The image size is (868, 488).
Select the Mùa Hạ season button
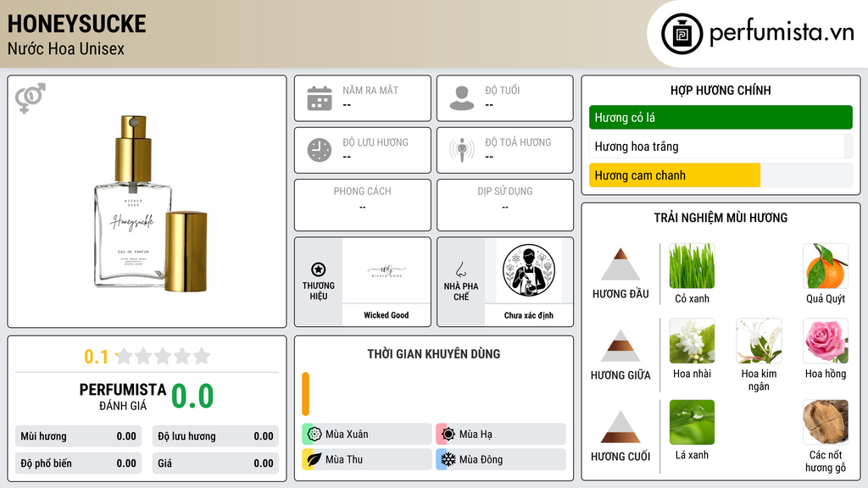coord(501,434)
